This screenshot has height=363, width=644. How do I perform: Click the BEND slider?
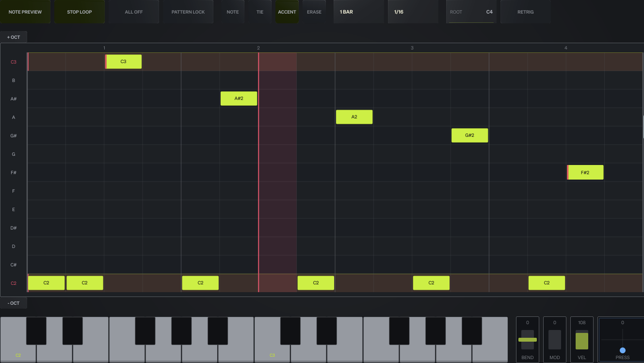528,340
